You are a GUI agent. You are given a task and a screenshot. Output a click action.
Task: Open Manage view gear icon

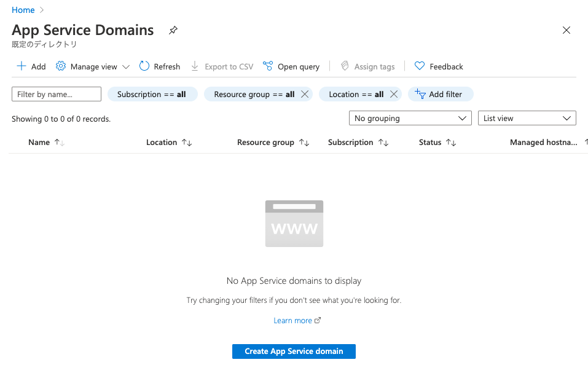coord(61,66)
